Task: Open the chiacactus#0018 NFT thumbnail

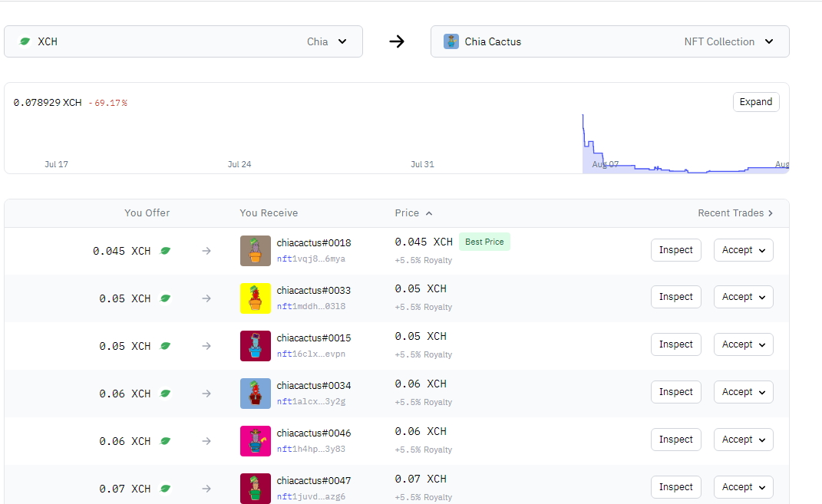Action: pos(256,251)
